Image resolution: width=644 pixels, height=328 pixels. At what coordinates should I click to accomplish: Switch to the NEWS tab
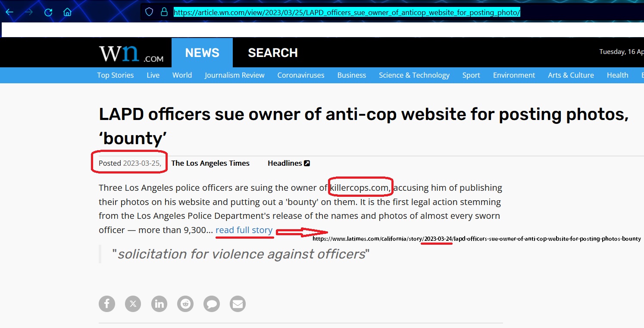click(202, 53)
